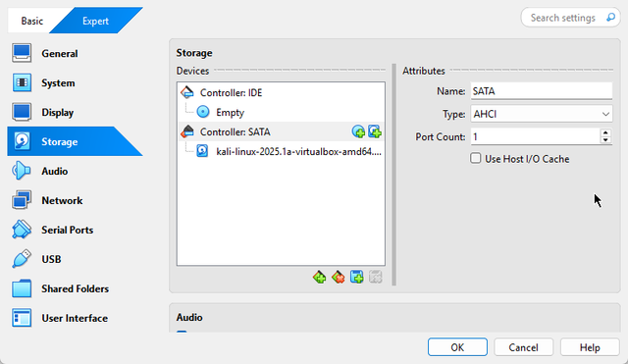Click the Storage section heading
The height and width of the screenshot is (364, 628).
[x=194, y=53]
